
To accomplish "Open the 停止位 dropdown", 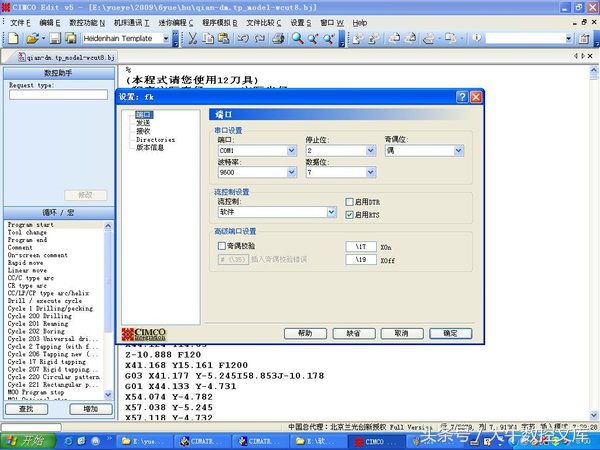I will pos(370,150).
